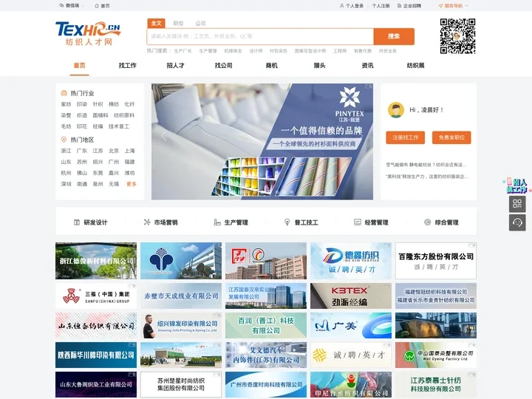Screen dimensions: 532x399
Task: Open 广美 company banner
Action: coord(351,325)
